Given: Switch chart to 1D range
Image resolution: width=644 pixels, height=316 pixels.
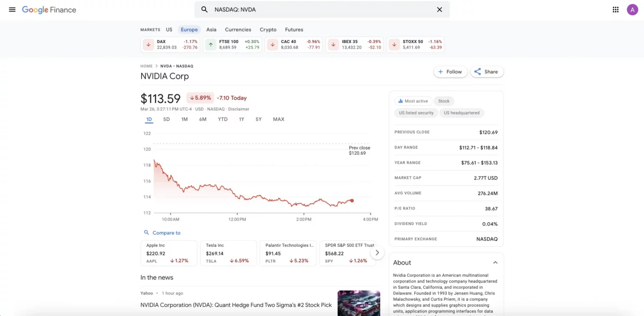Looking at the screenshot, I should [x=149, y=119].
